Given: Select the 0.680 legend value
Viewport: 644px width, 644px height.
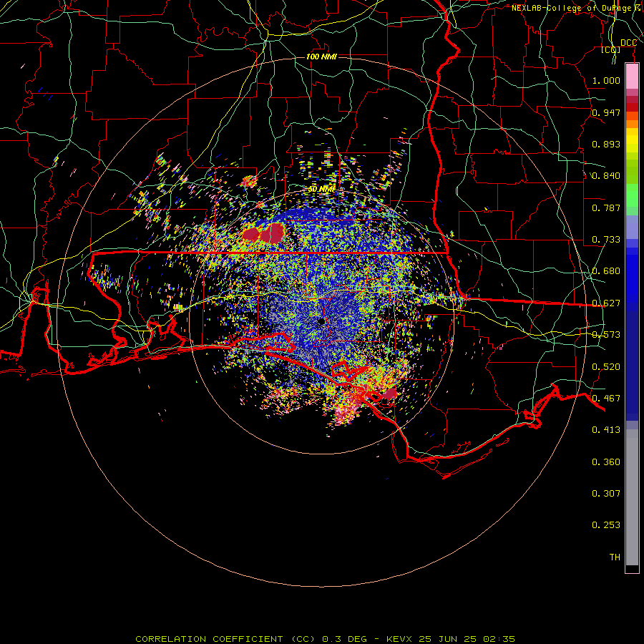Looking at the screenshot, I should [x=606, y=271].
